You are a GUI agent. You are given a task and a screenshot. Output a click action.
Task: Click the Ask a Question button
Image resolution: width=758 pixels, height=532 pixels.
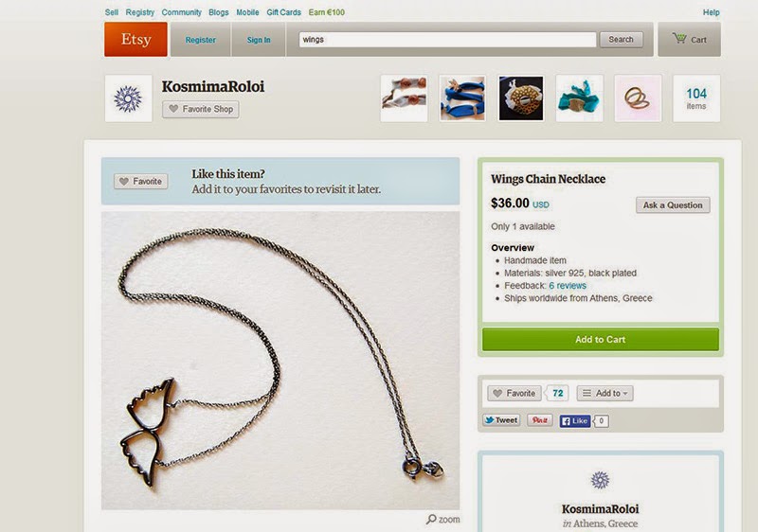[673, 205]
